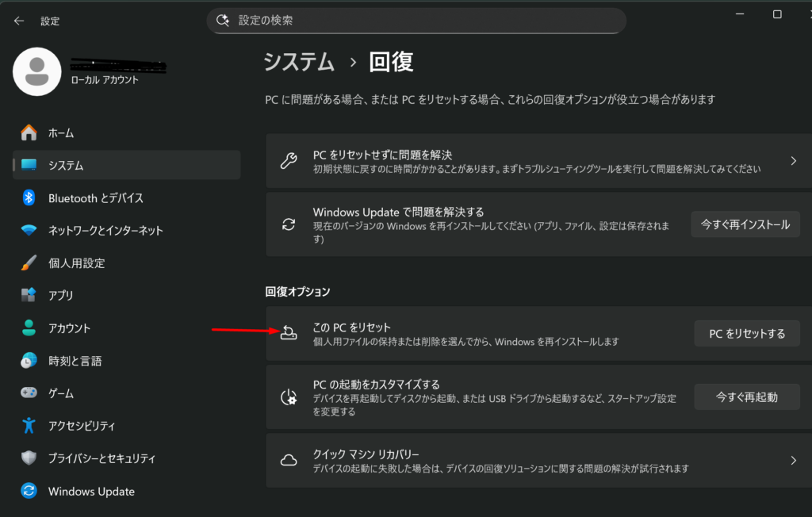This screenshot has width=812, height=517.
Task: Click the アクセシビリティ person icon
Action: (x=29, y=426)
